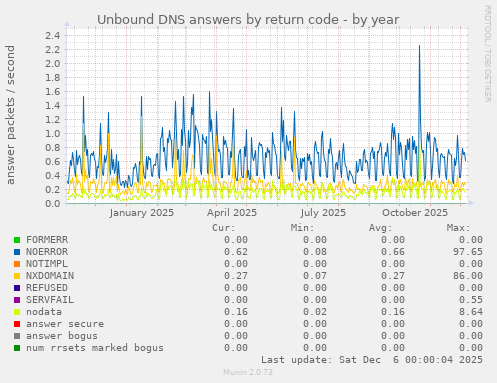Viewport: 497px width, 383px height.
Task: Click the NOTIMPL orange legend swatch
Action: pos(17,264)
